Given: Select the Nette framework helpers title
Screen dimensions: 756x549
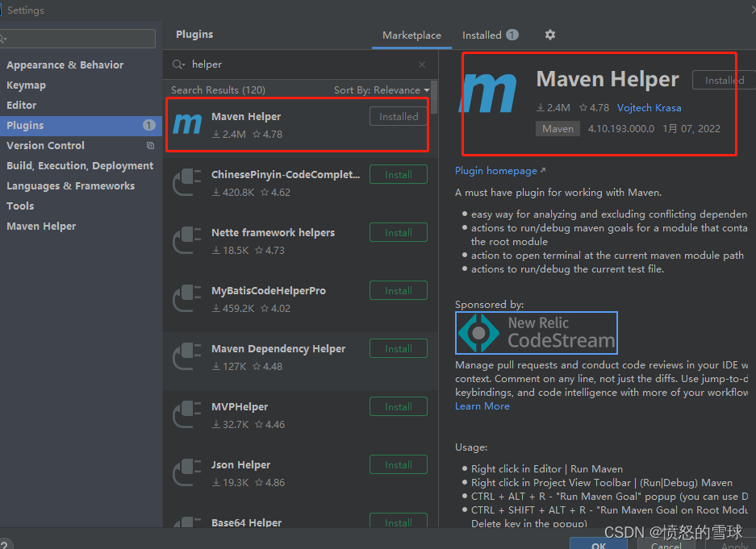Looking at the screenshot, I should (x=273, y=233).
